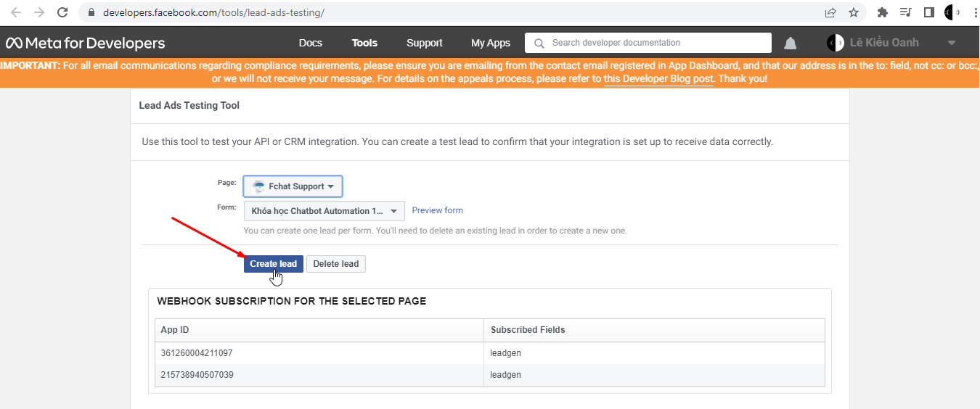Click the Delete lead button

336,264
